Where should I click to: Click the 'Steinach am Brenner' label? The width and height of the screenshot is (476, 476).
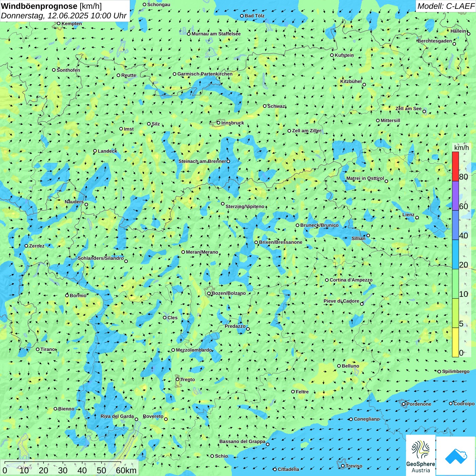(202, 161)
